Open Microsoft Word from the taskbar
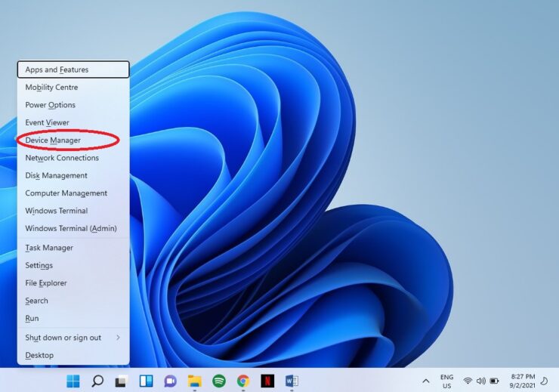 point(292,381)
